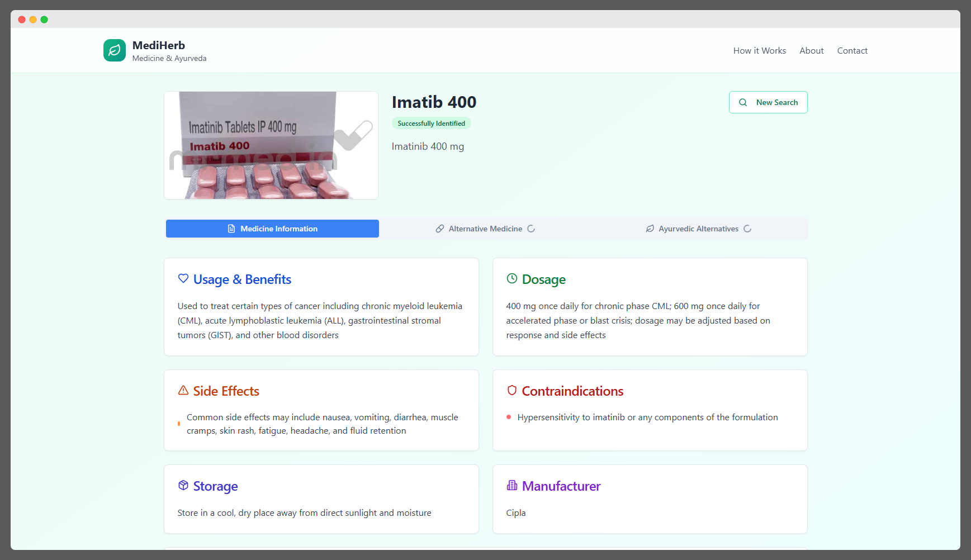Click the pill icon in Alternative Medicine tab

coord(440,229)
